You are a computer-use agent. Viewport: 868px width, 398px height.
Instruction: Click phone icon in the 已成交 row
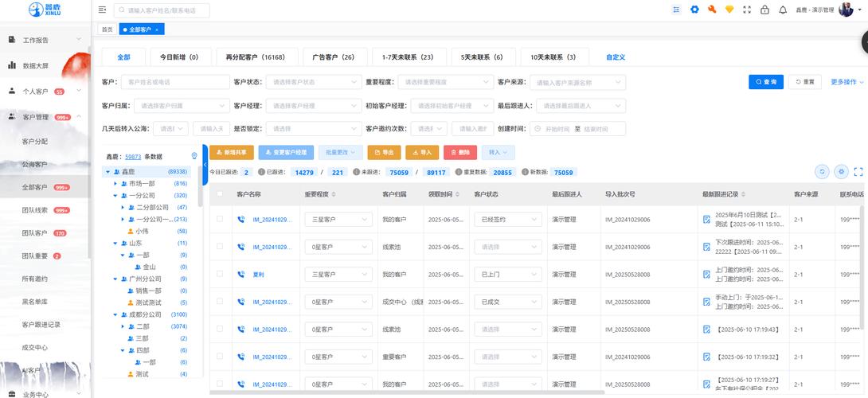point(240,302)
